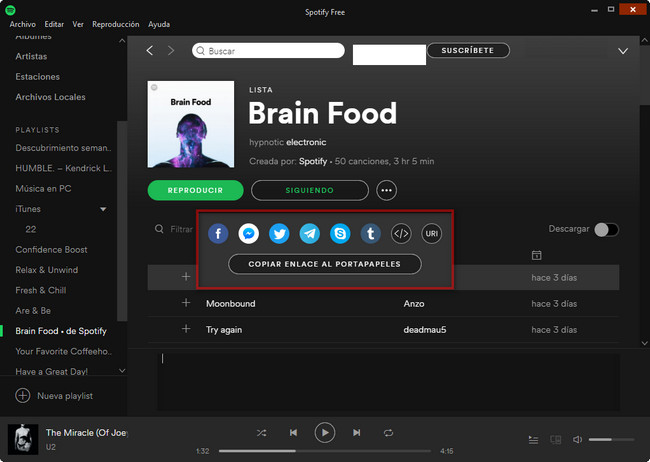Image resolution: width=650 pixels, height=462 pixels.
Task: Add Moonbound to your library
Action: click(186, 303)
